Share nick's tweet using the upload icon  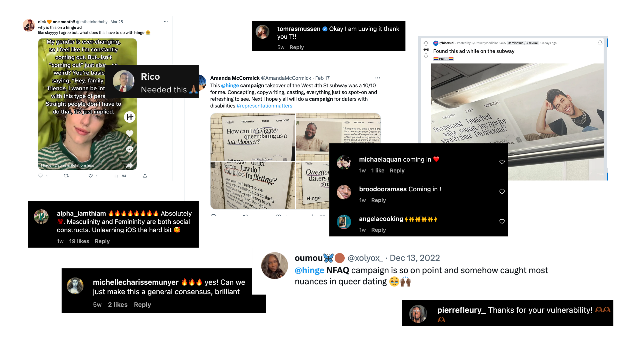pos(145,176)
